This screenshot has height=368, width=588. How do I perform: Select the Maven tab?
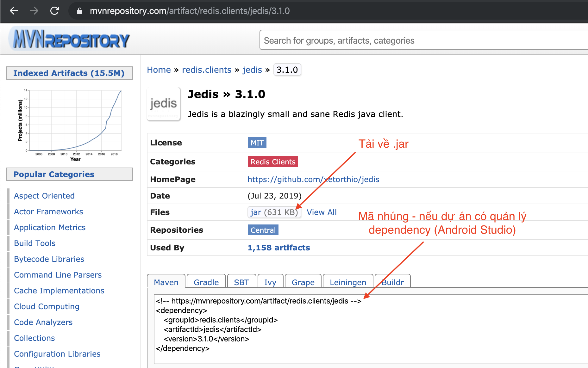click(166, 281)
